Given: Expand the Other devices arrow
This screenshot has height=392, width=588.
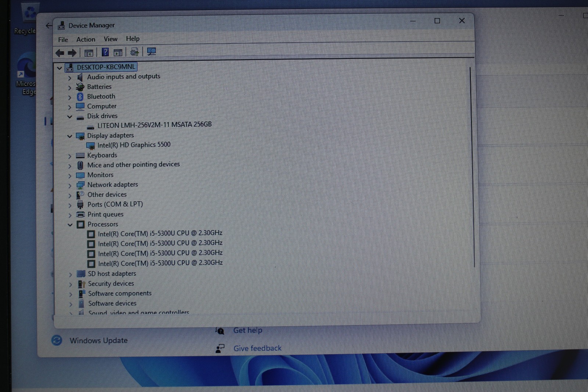Looking at the screenshot, I should point(70,195).
